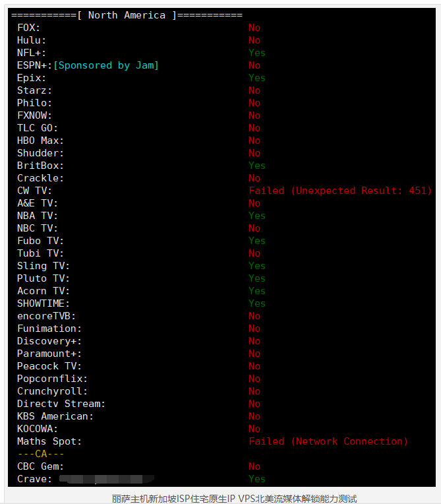Click the HBO Max label
The width and height of the screenshot is (441, 504).
40,141
